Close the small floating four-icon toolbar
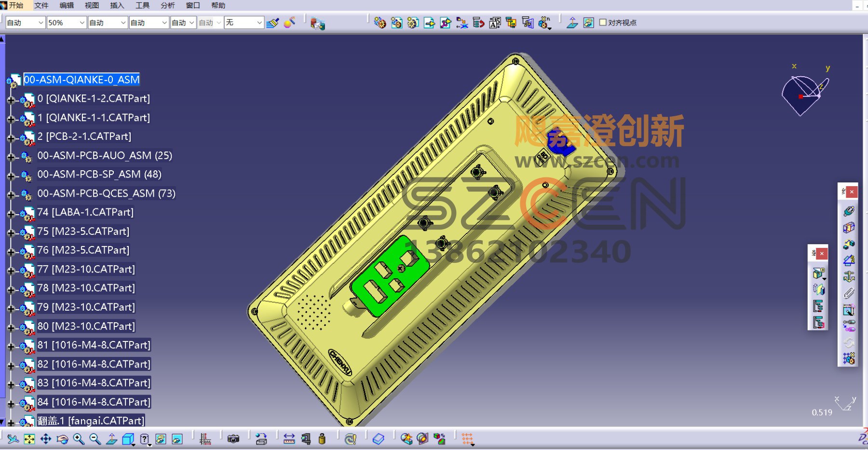 [822, 253]
